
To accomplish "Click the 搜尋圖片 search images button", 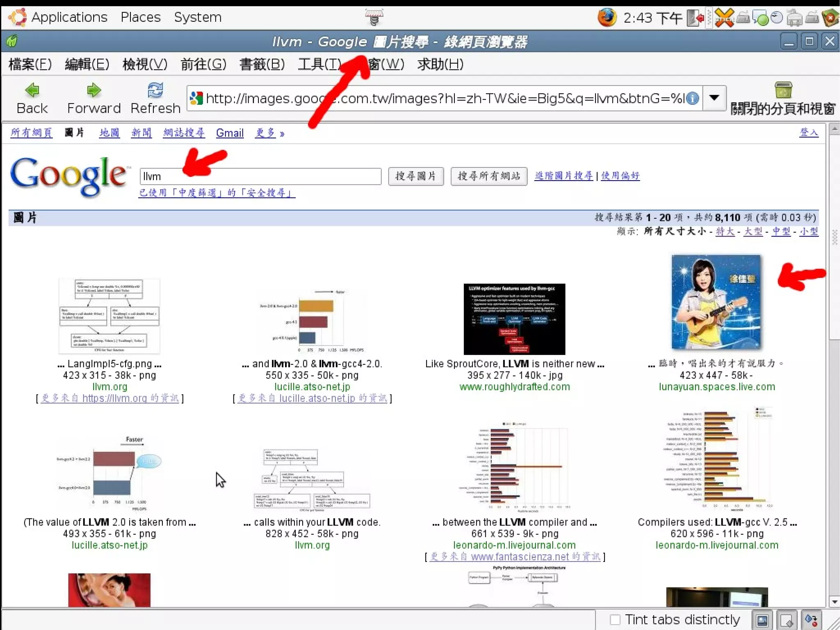I will pos(415,176).
